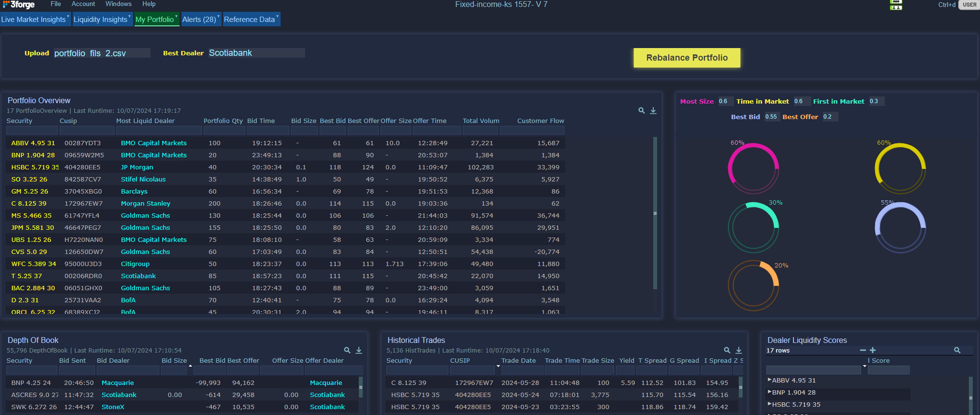980x415 pixels.
Task: Open the Help menu
Action: point(149,4)
